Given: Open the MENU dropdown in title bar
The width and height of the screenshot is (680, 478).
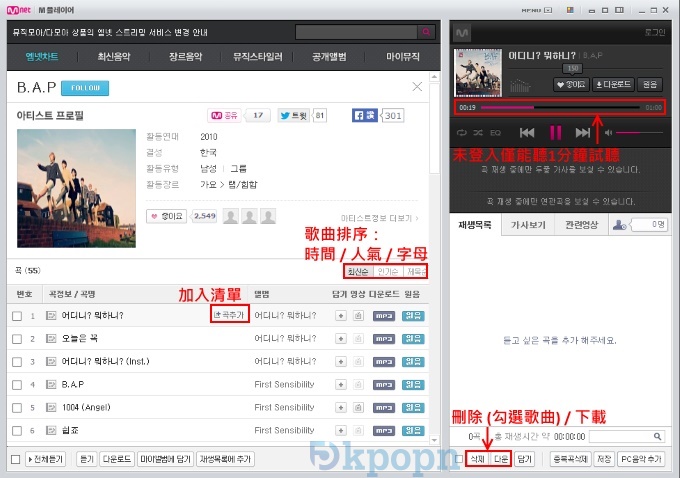Looking at the screenshot, I should 537,10.
